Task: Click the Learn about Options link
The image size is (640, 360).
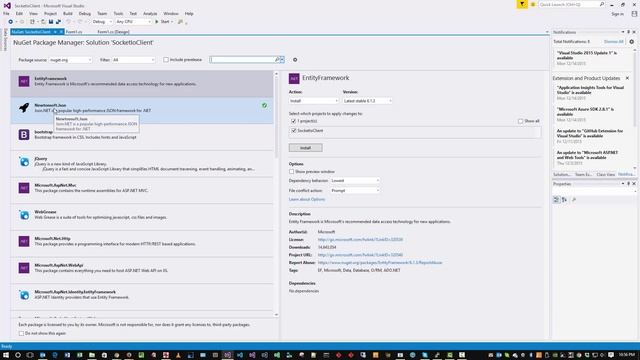Action: point(307,200)
